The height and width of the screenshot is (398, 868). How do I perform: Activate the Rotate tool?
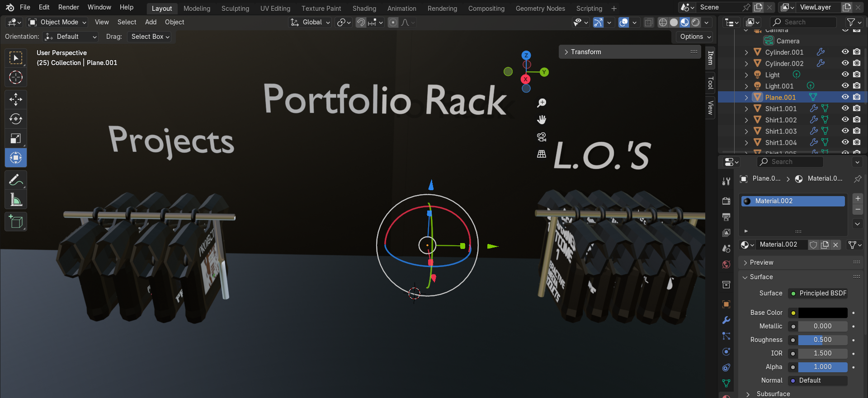pos(16,119)
